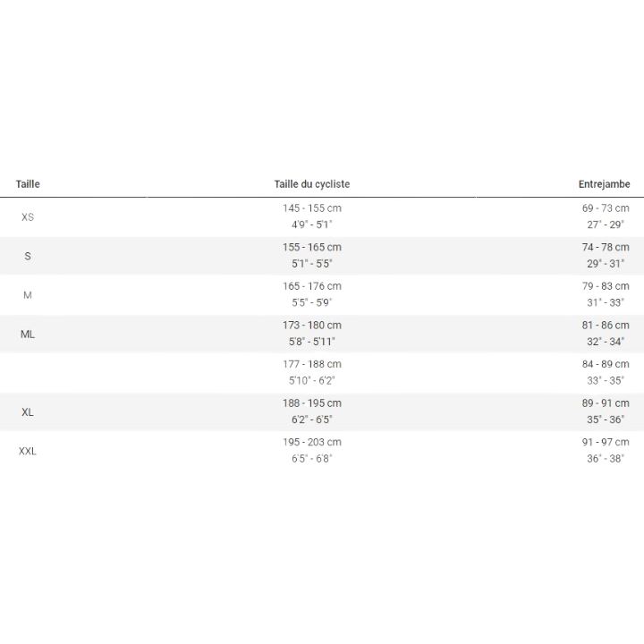Click the 173 - 180 cm height value
This screenshot has height=644, width=644.
pyautogui.click(x=312, y=326)
